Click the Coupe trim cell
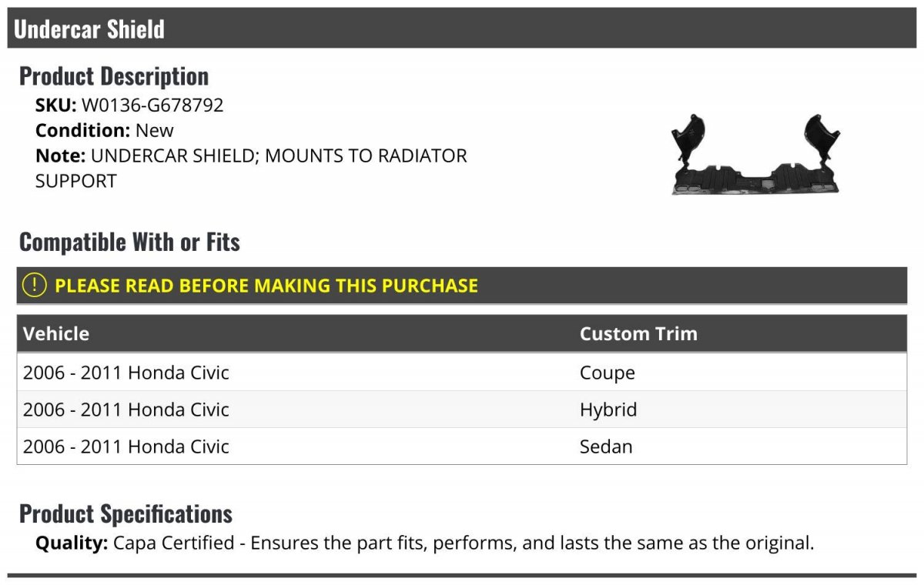The image size is (924, 585). 608,373
